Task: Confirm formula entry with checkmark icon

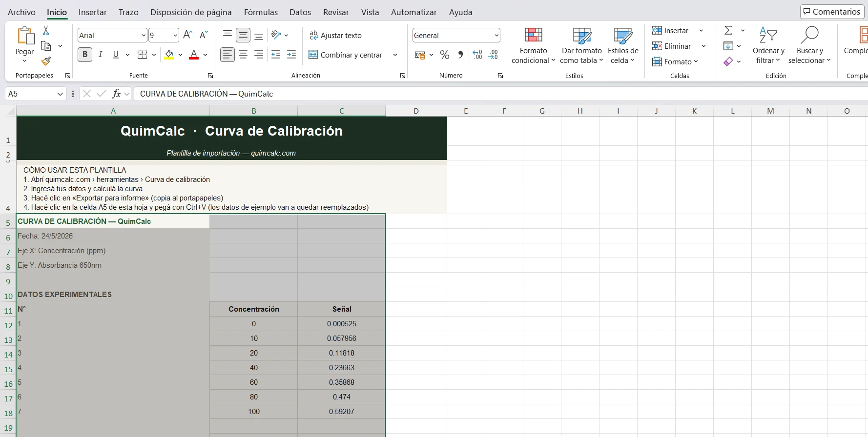Action: 102,94
